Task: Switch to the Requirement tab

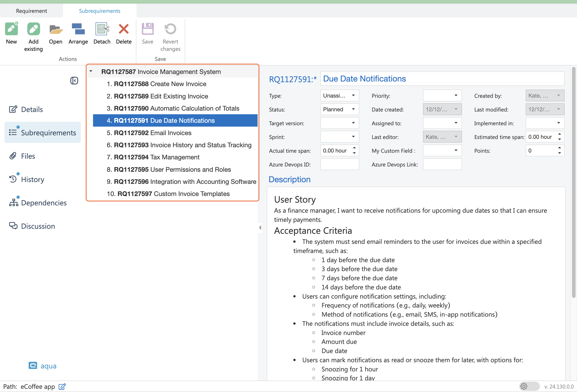Action: point(31,11)
